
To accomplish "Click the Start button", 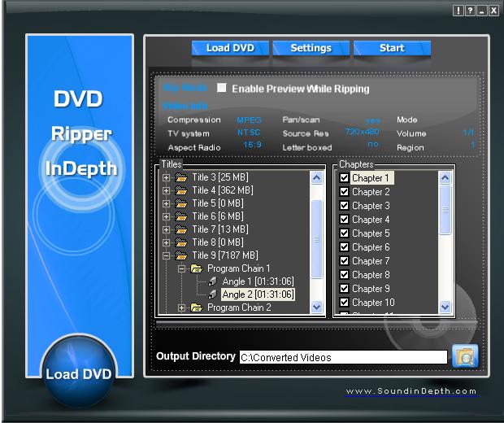I will pos(392,48).
